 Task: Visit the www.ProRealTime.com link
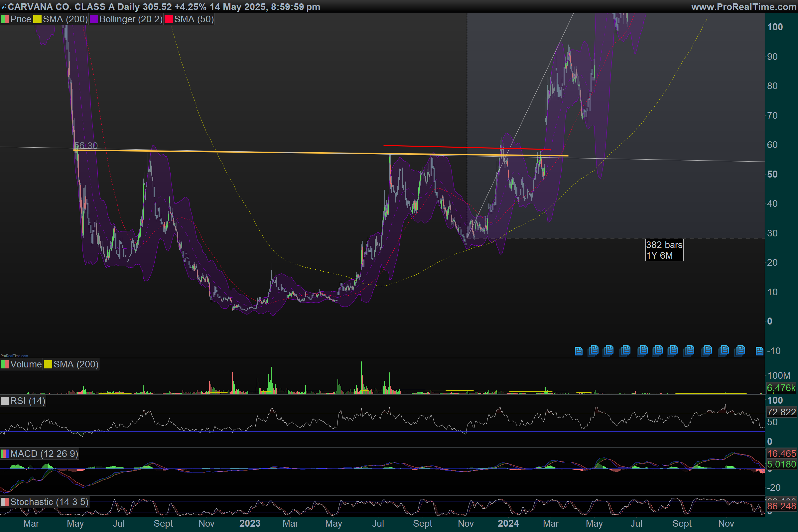point(743,7)
